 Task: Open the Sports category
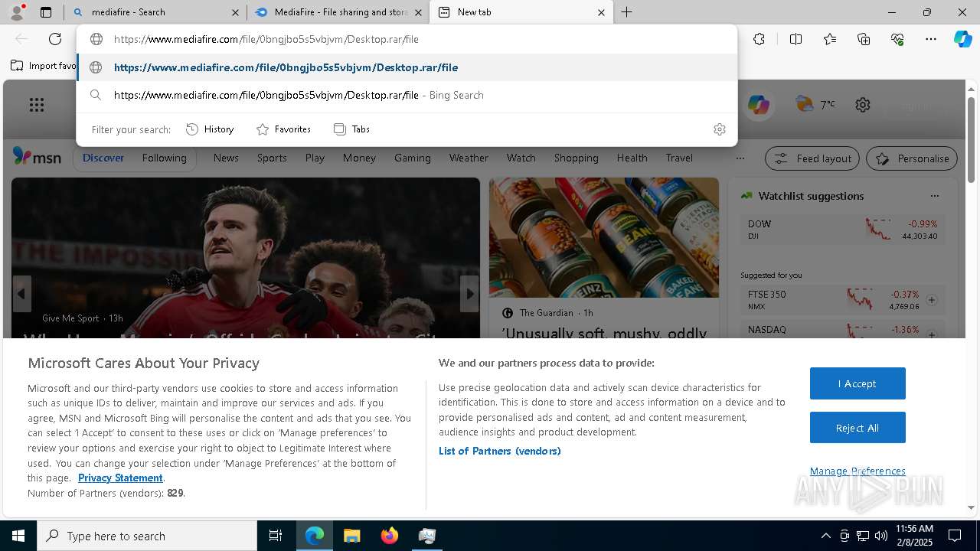[272, 158]
